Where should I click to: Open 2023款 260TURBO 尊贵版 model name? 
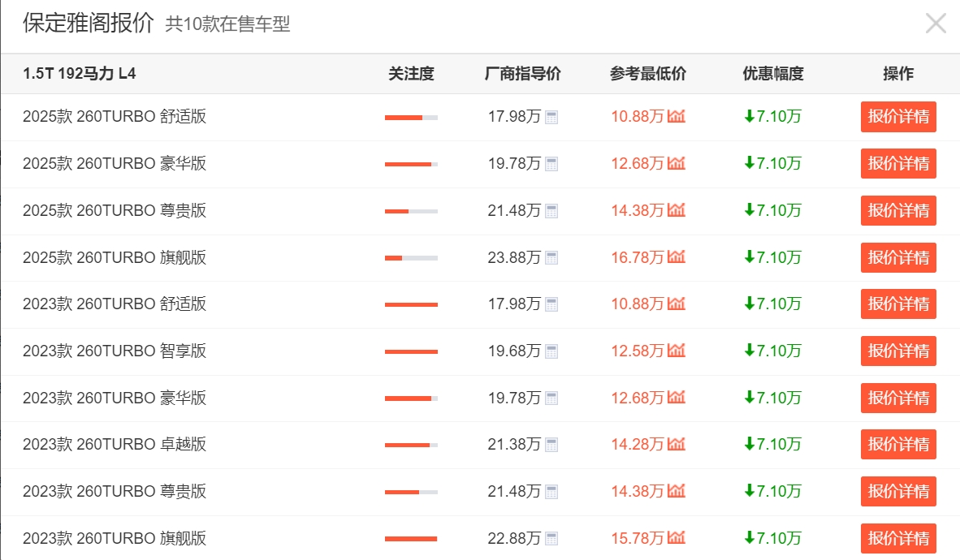point(115,492)
